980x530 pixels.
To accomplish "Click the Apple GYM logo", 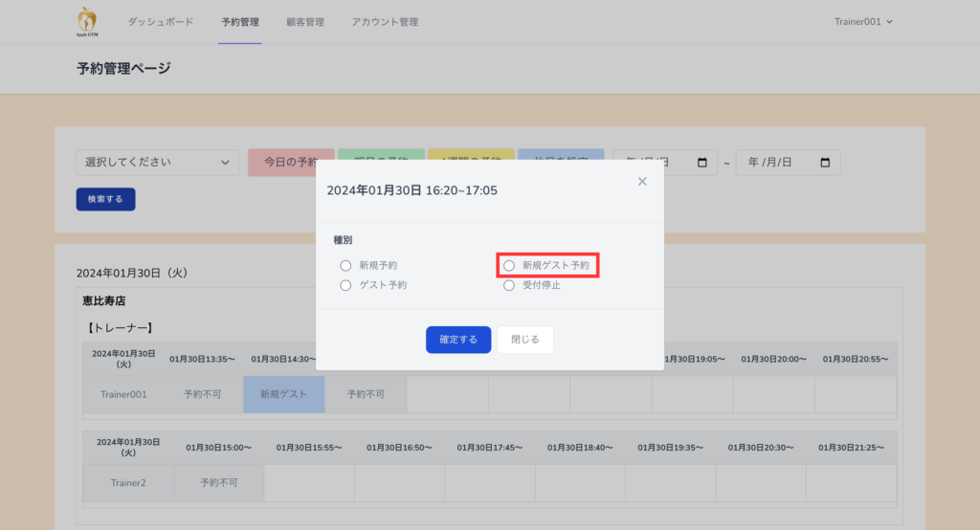I will coord(87,21).
